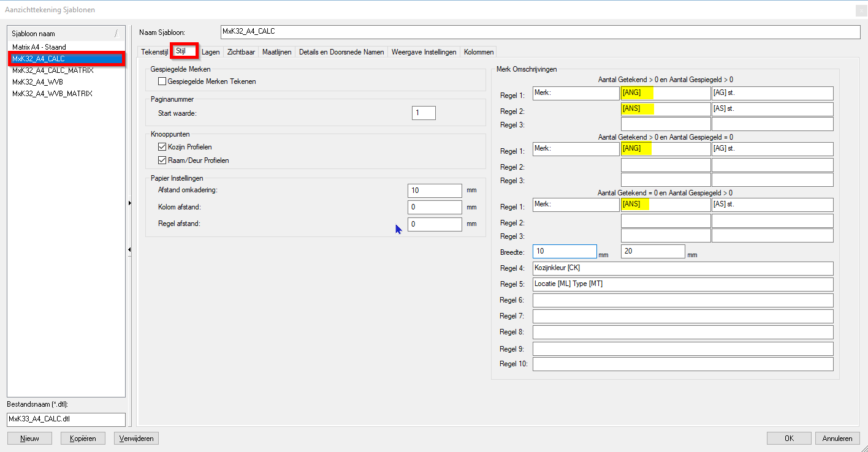Click the Verwijderen button

pos(136,439)
